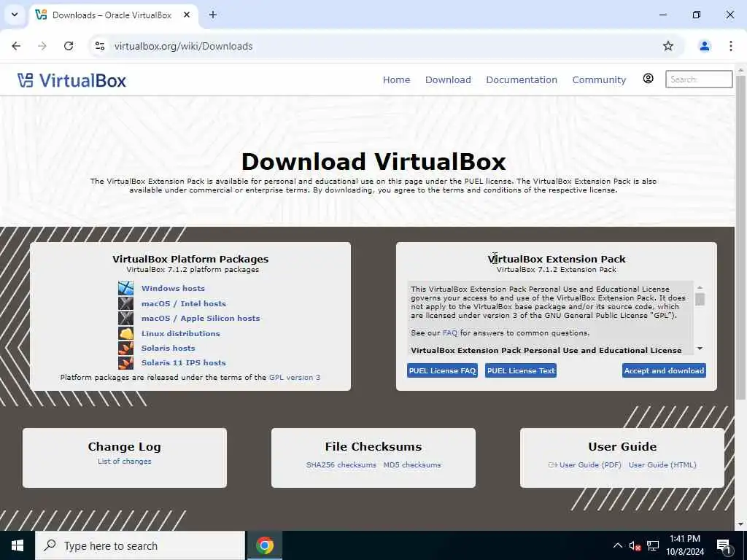Reload the page with the refresh icon
The height and width of the screenshot is (560, 747).
tap(69, 46)
